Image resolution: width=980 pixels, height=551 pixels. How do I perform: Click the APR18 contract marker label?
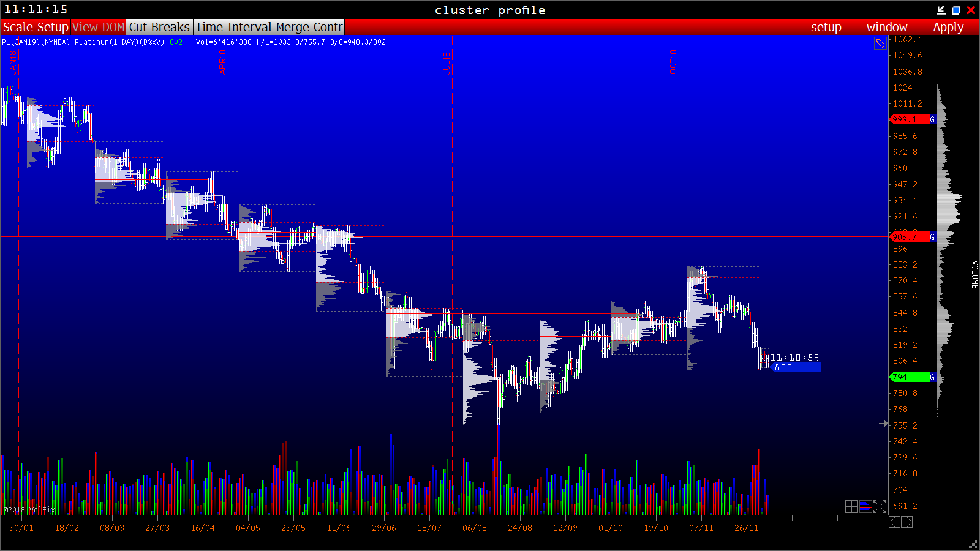click(222, 62)
